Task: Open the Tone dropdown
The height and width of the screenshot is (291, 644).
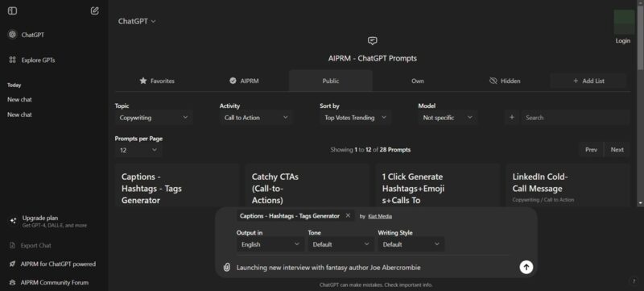Action: (341, 244)
